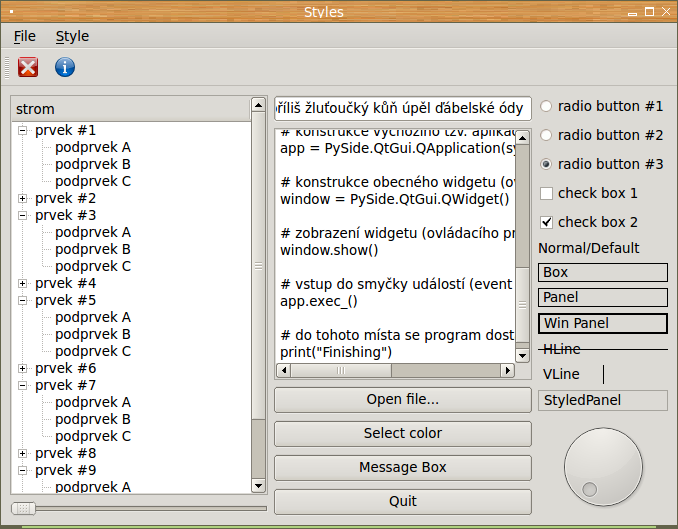
Task: Click the strom tree column header
Action: click(131, 109)
